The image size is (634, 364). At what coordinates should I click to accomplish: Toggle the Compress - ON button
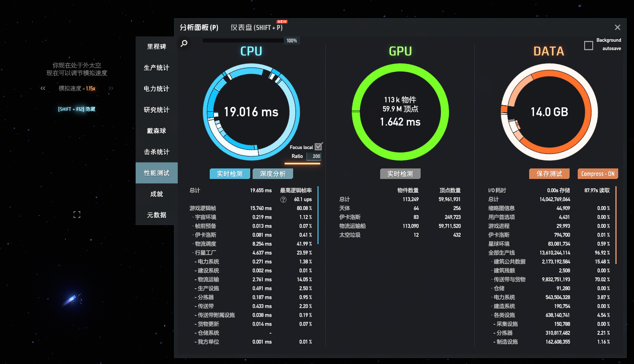(598, 174)
